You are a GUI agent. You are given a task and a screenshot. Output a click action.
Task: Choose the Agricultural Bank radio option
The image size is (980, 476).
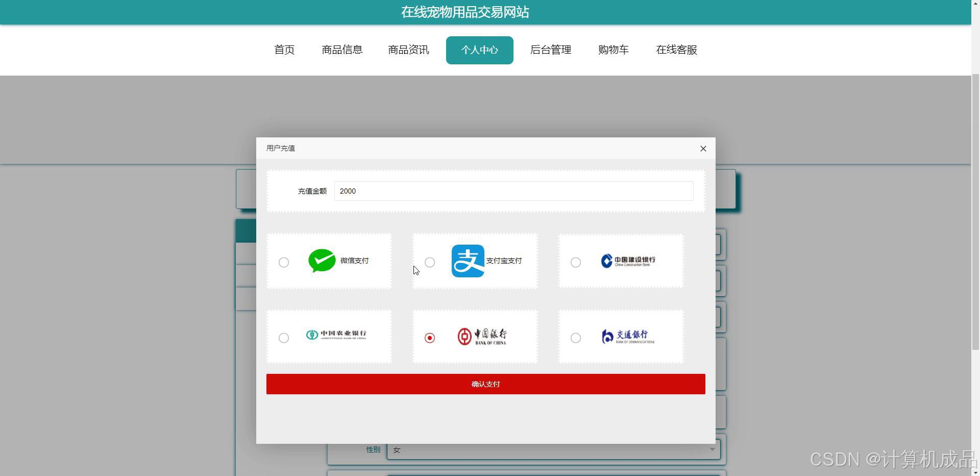284,338
